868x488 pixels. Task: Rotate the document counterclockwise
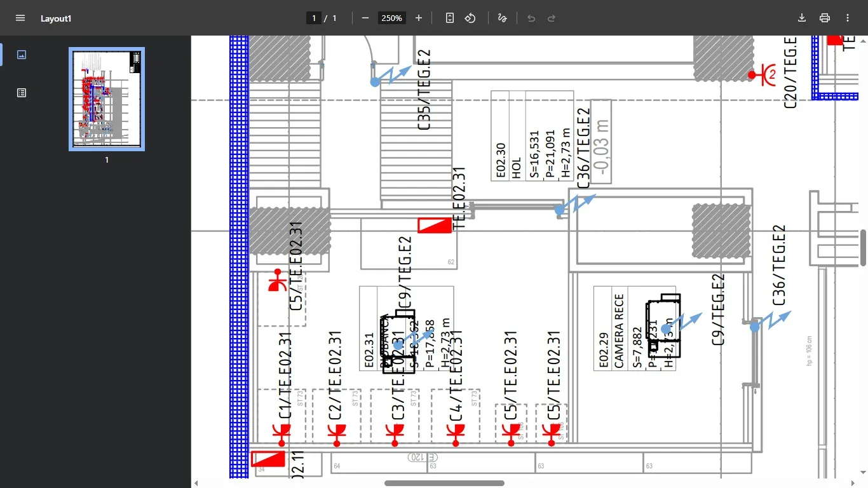(470, 18)
